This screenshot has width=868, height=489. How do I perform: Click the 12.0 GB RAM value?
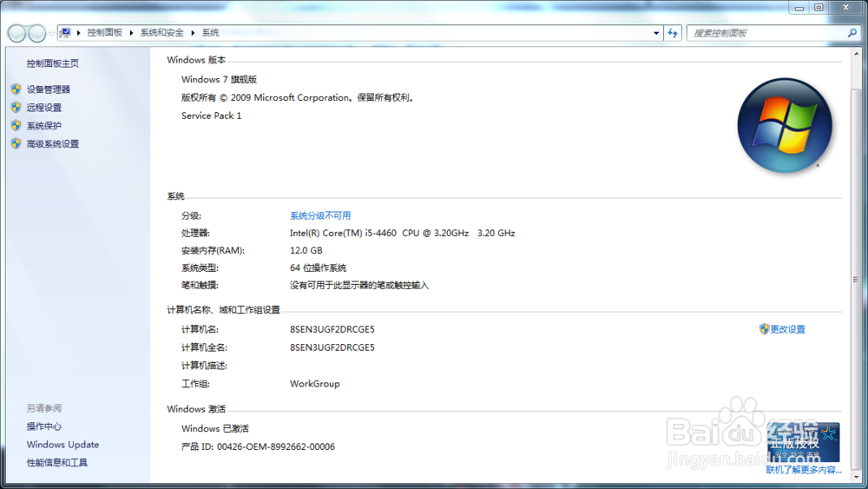pyautogui.click(x=306, y=250)
